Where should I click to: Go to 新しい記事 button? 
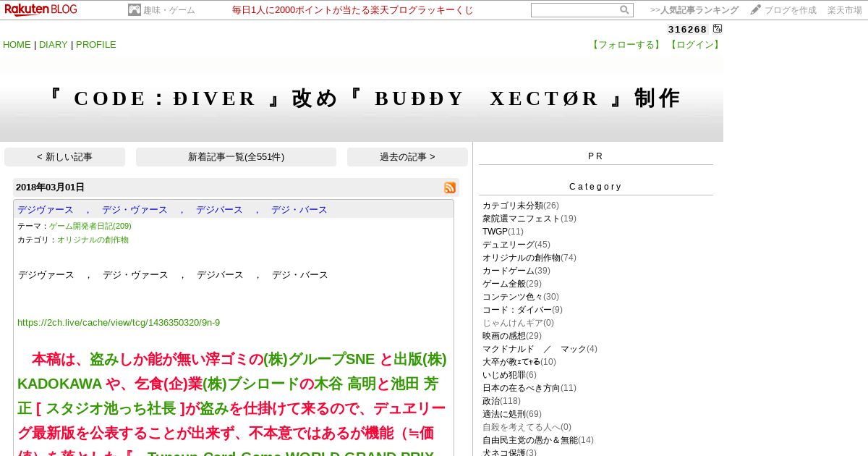[64, 157]
